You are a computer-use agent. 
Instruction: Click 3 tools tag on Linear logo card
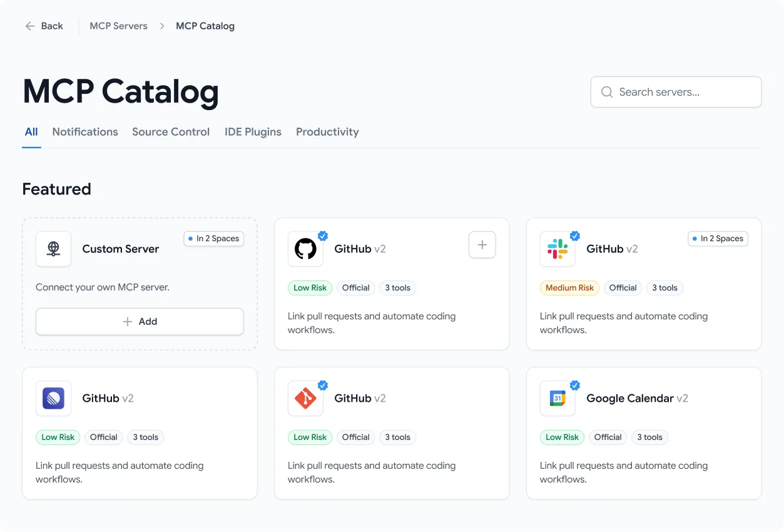click(x=145, y=437)
